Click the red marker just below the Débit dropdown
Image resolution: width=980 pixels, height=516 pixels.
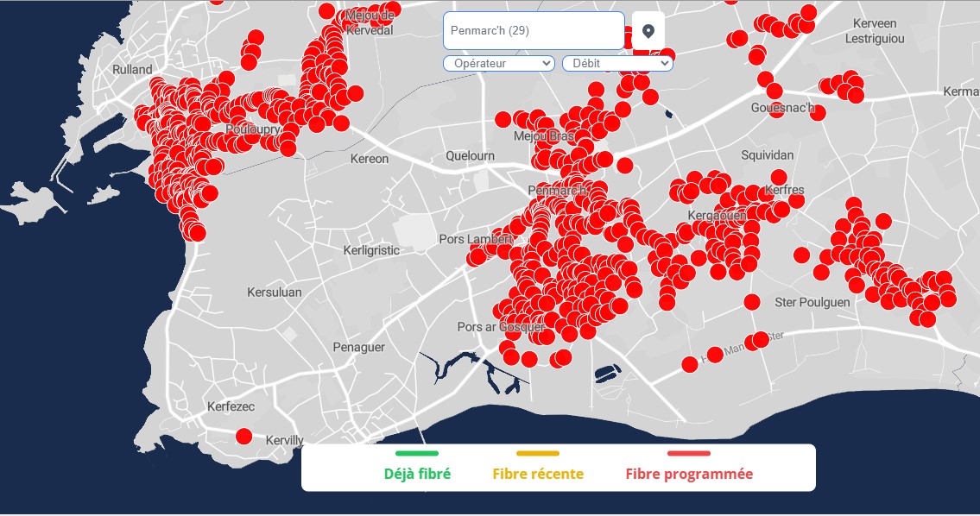(595, 89)
